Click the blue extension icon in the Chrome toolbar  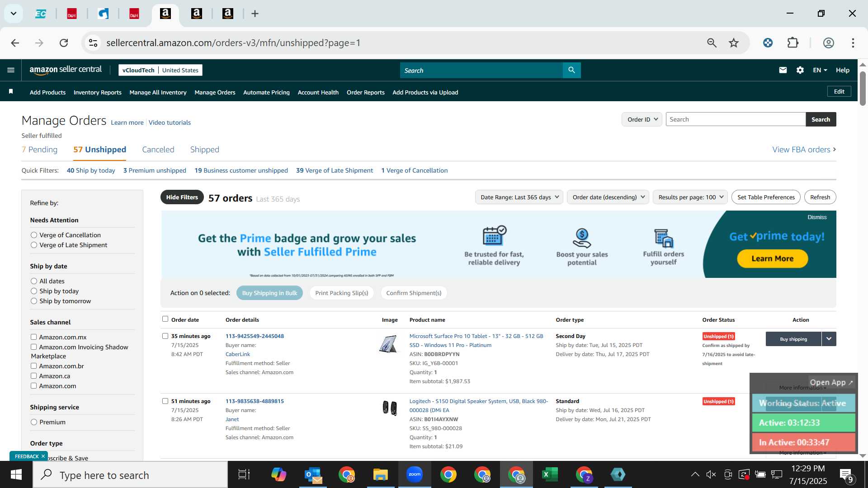(x=768, y=43)
